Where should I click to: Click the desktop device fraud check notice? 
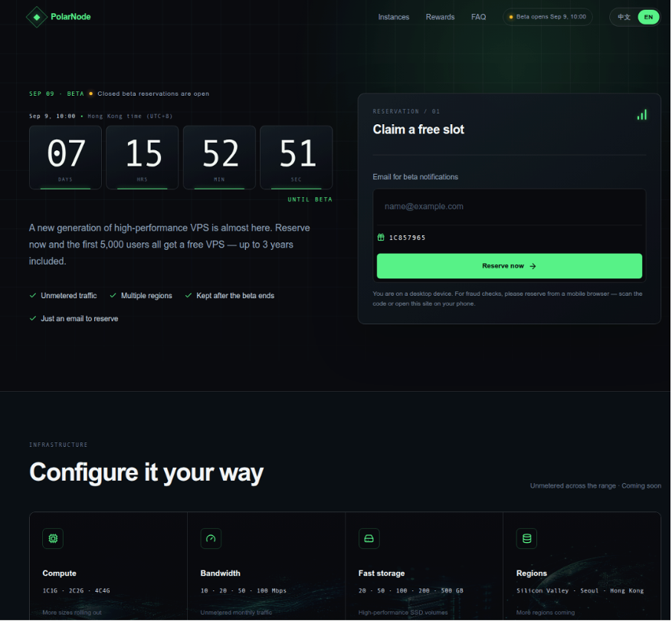click(507, 299)
